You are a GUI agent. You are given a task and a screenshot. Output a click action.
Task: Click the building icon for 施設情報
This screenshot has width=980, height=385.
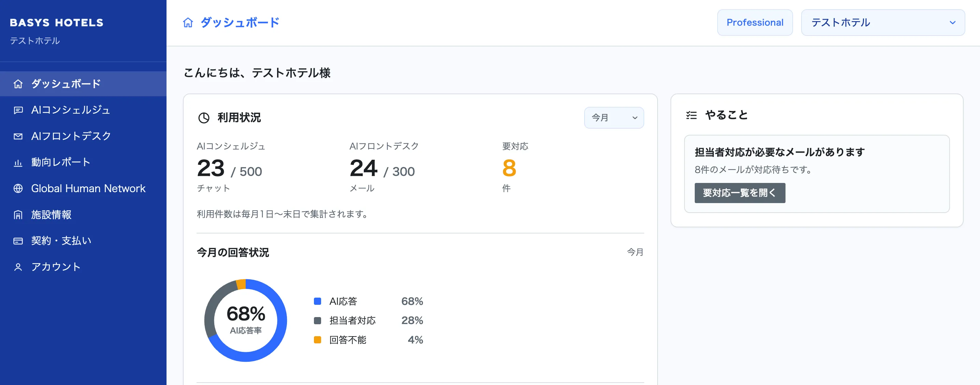click(x=18, y=215)
